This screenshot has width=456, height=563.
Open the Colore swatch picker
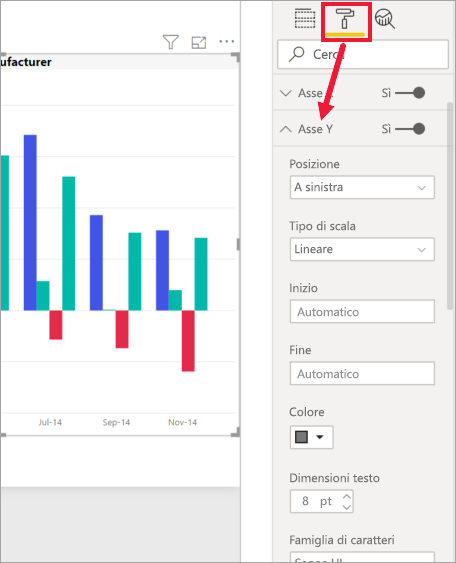311,437
